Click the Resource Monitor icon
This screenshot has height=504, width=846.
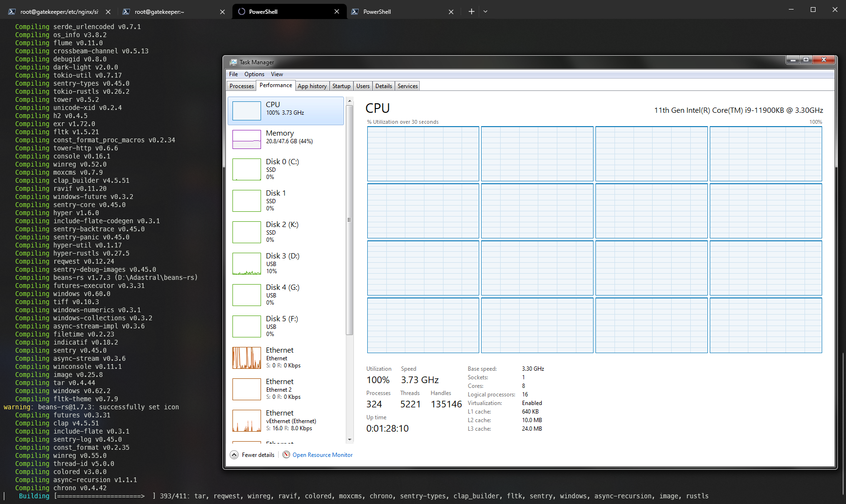coord(286,455)
